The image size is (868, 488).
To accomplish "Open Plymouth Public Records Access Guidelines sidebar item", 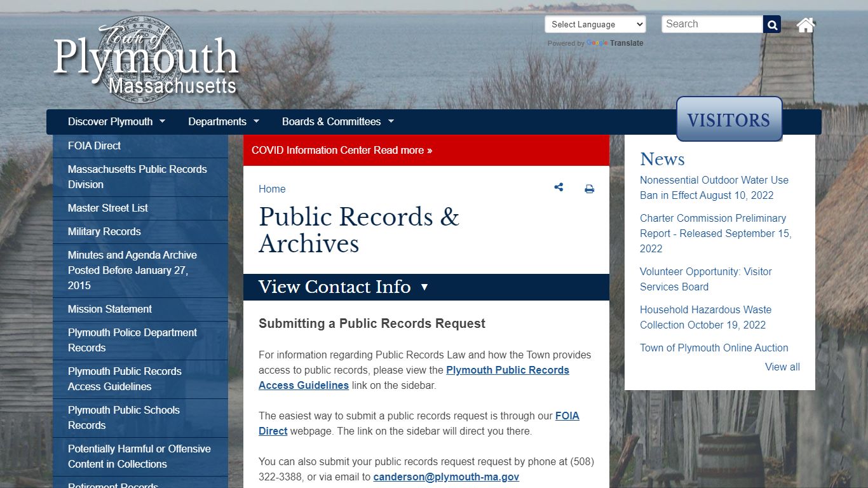I will click(140, 379).
